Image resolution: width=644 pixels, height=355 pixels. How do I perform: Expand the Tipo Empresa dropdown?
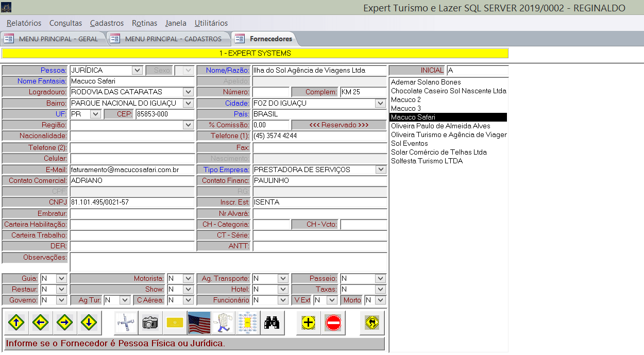[x=381, y=170]
